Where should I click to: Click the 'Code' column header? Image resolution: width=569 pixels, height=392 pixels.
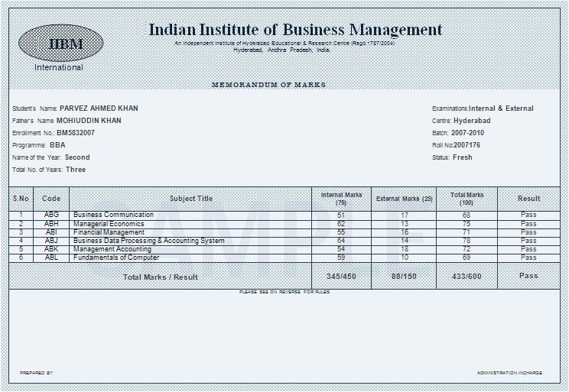click(51, 199)
